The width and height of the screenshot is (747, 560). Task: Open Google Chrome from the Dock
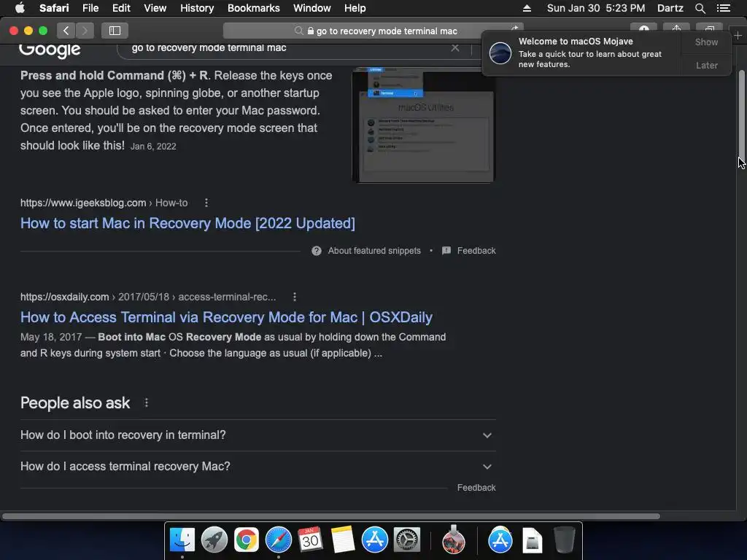(246, 540)
